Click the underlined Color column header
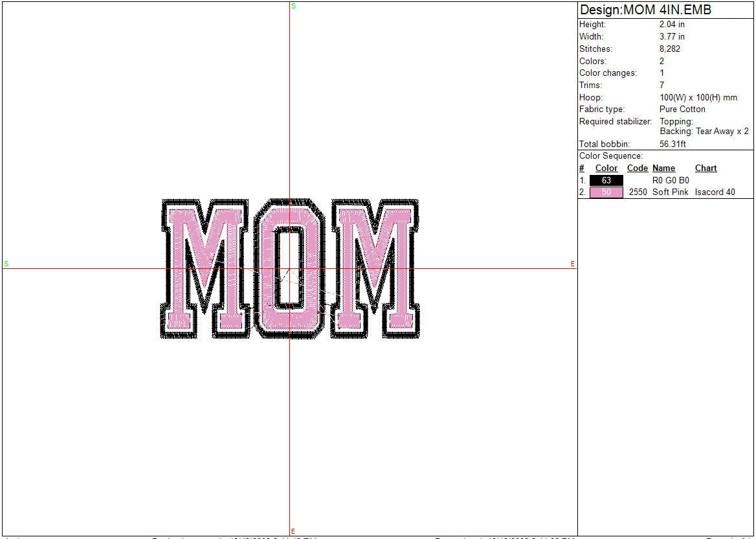The image size is (756, 539). click(606, 168)
